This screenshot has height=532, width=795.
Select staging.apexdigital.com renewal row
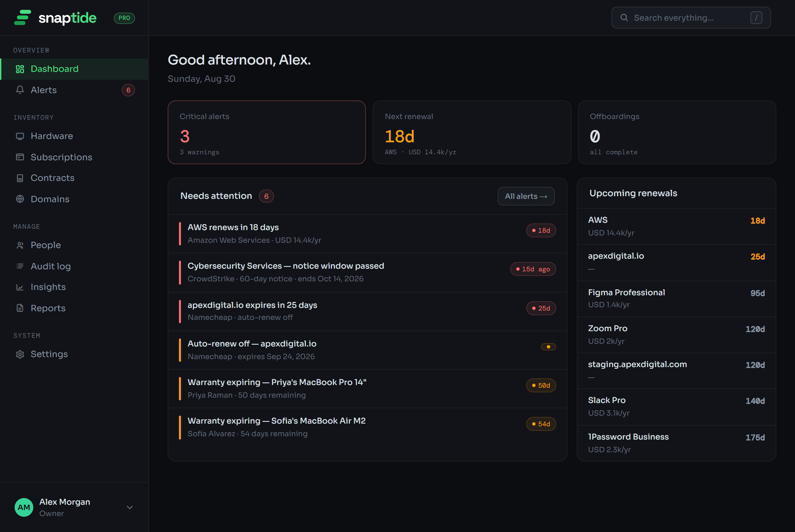(x=676, y=371)
